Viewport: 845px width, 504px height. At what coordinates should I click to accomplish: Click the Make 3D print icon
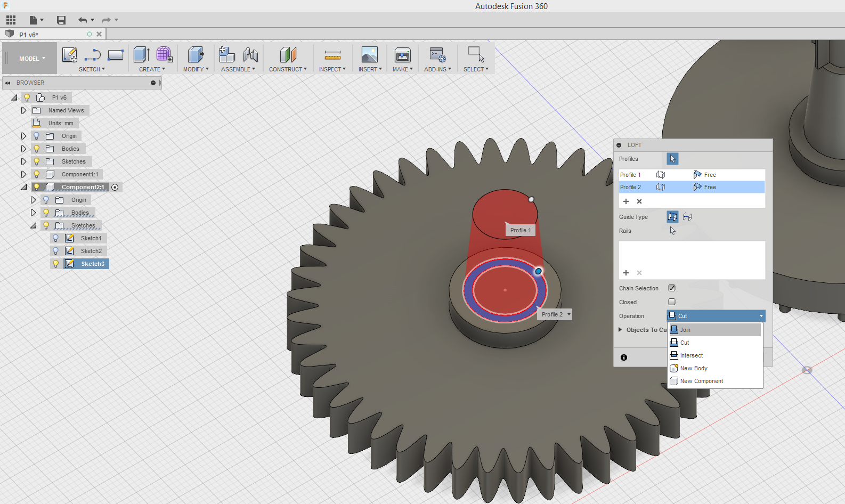(x=402, y=55)
